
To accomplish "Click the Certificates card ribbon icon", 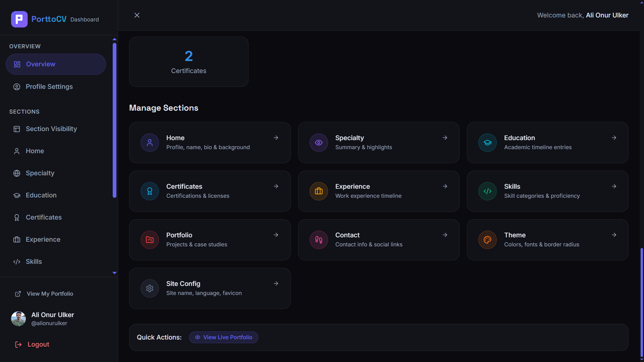I will point(150,191).
